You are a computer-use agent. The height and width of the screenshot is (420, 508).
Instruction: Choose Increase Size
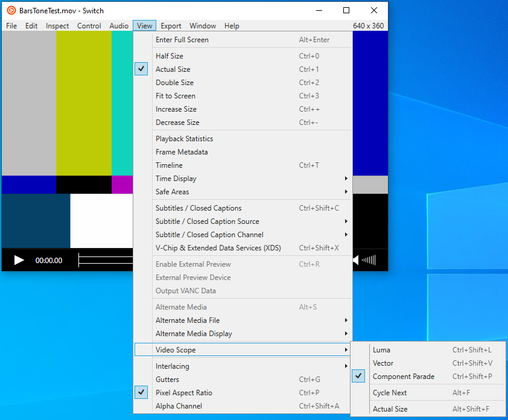coord(243,109)
